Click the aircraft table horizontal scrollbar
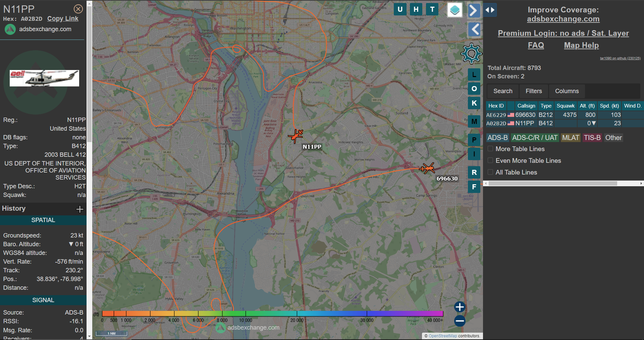The height and width of the screenshot is (340, 644). (553, 184)
